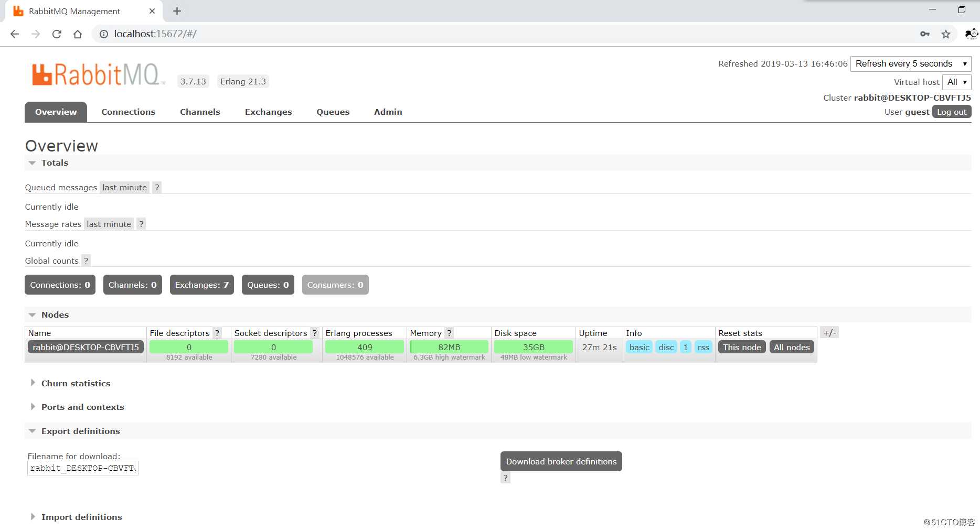This screenshot has width=980, height=531.
Task: Change Queued messages last minute range
Action: tap(124, 188)
